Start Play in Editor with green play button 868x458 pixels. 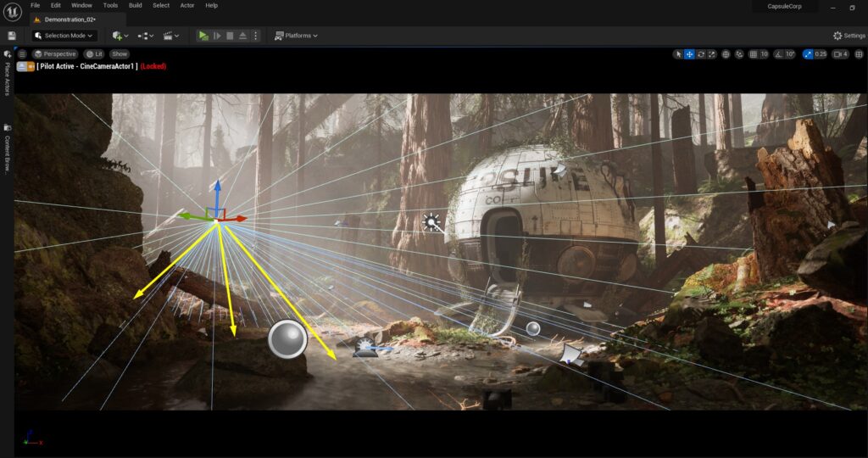203,36
